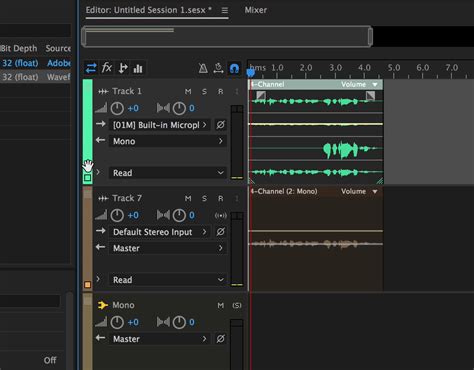Arm Track 1 for record

pos(220,91)
